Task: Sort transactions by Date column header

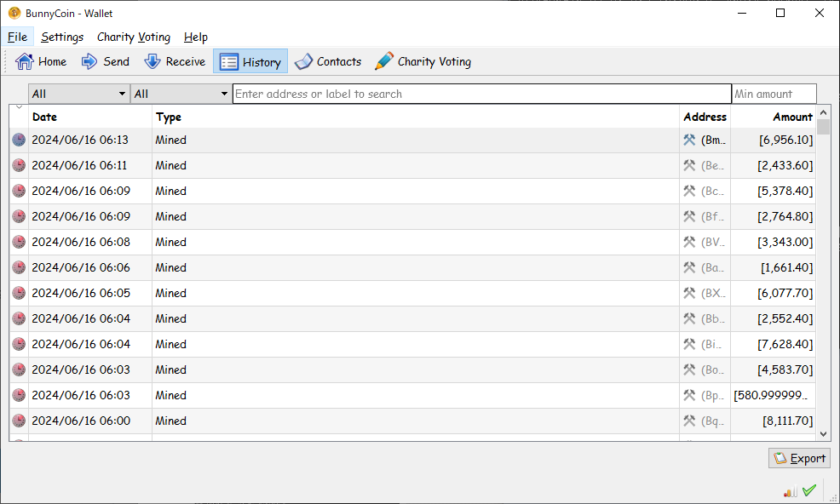Action: click(x=90, y=117)
